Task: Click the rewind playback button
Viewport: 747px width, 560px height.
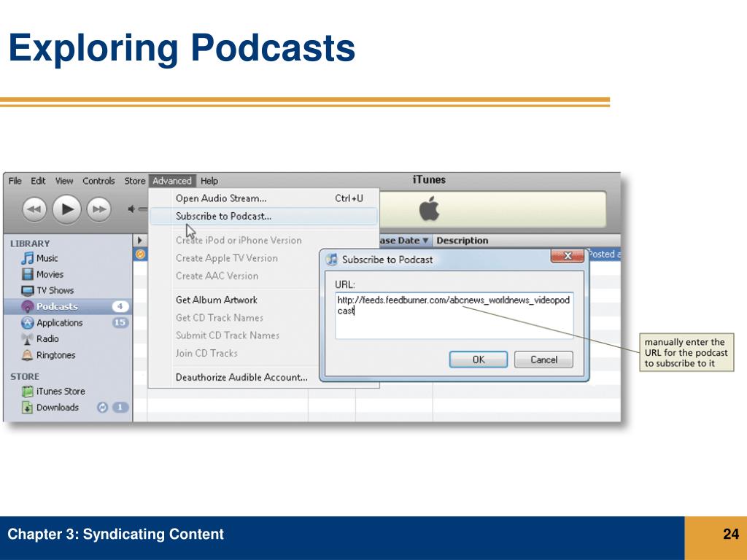Action: [x=34, y=209]
